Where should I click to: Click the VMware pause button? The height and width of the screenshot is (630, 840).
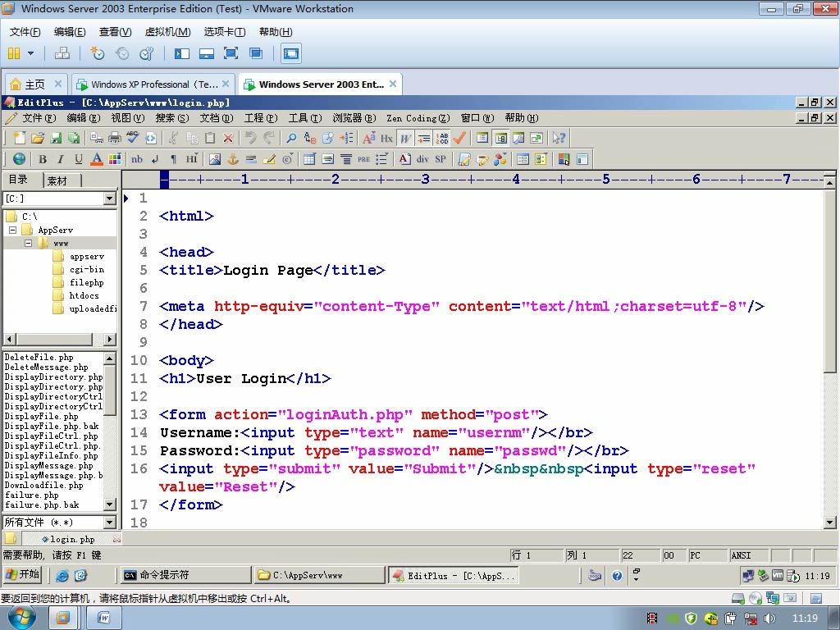pos(15,53)
